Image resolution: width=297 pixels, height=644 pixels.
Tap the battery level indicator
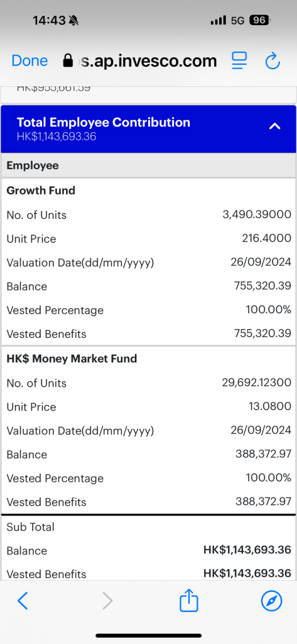point(260,19)
